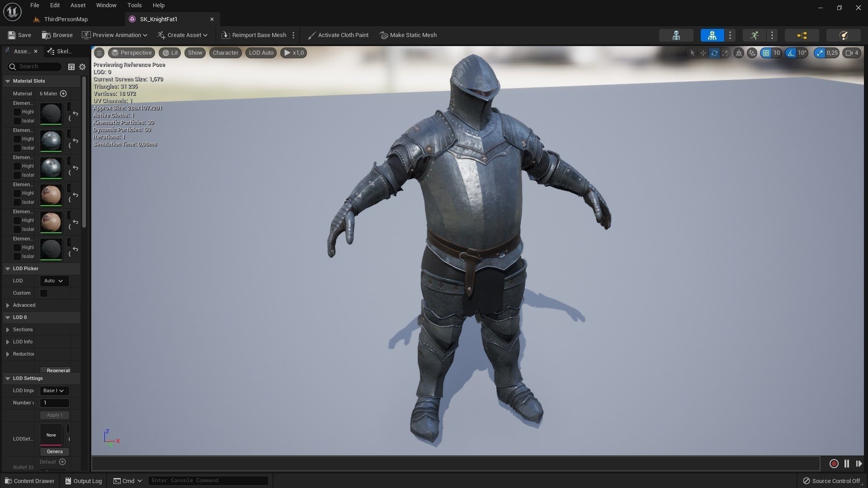868x488 pixels.
Task: Open the Tools menu
Action: (134, 5)
